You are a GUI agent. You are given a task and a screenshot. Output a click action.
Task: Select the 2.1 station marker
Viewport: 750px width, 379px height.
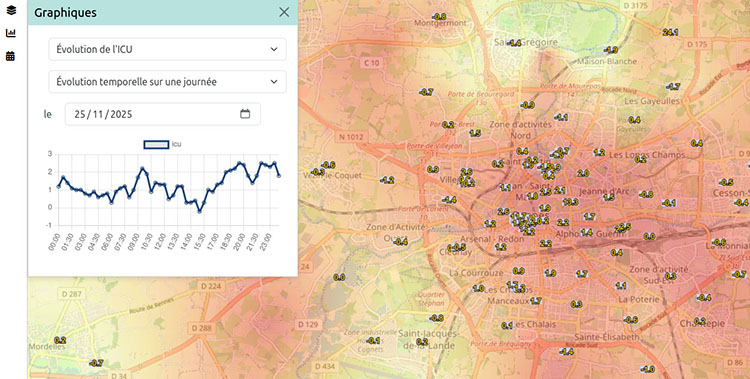560,190
